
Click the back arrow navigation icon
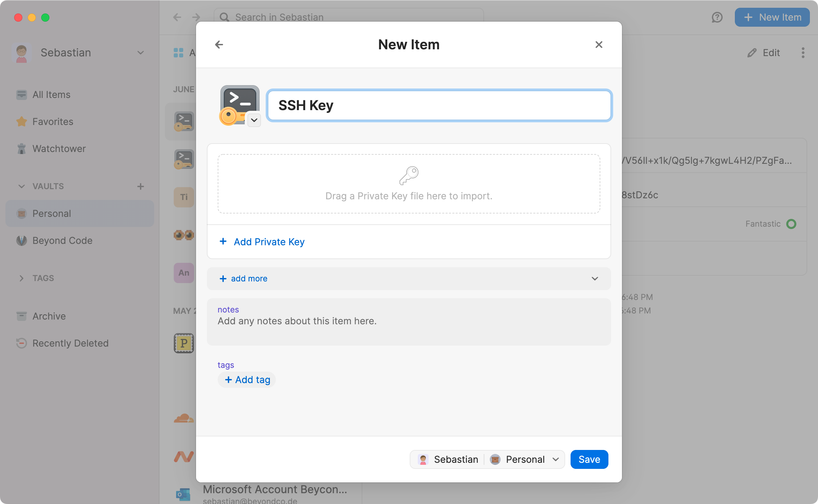(219, 44)
